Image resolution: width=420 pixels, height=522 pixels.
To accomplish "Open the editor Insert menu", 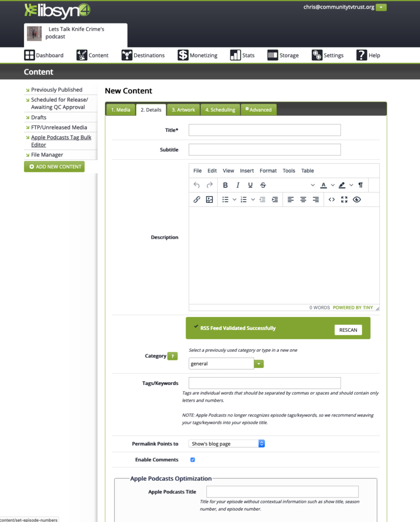I will 247,171.
